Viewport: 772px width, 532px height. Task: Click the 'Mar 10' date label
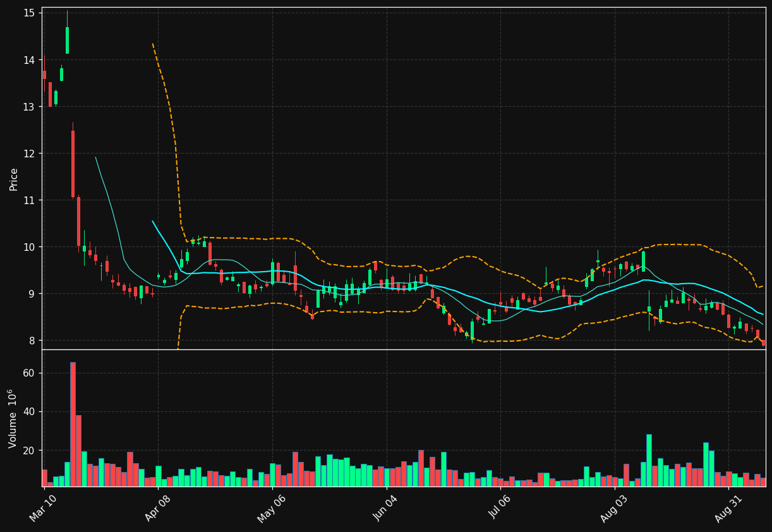(43, 508)
